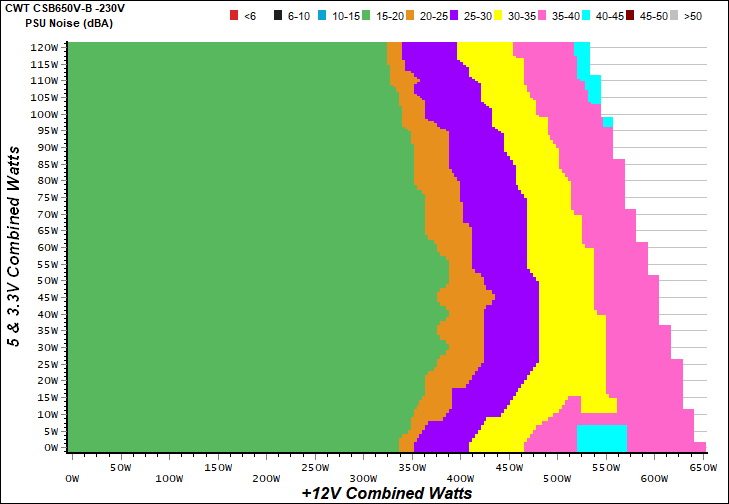
Task: Click the 5 & 3.3V Combined Watts axis title
Action: tap(14, 245)
